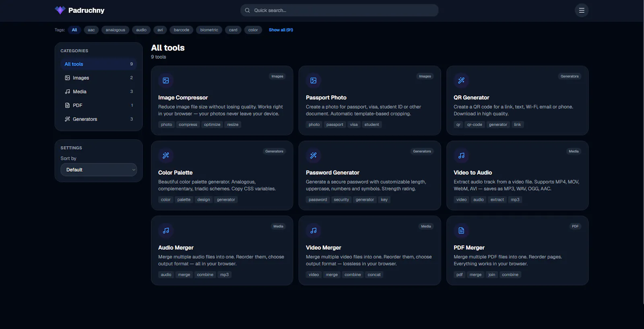644x329 pixels.
Task: Open the Image Compressor title
Action: click(183, 97)
